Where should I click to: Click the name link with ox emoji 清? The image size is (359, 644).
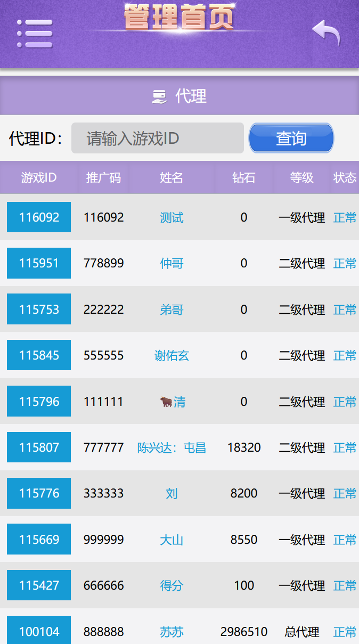tap(173, 402)
